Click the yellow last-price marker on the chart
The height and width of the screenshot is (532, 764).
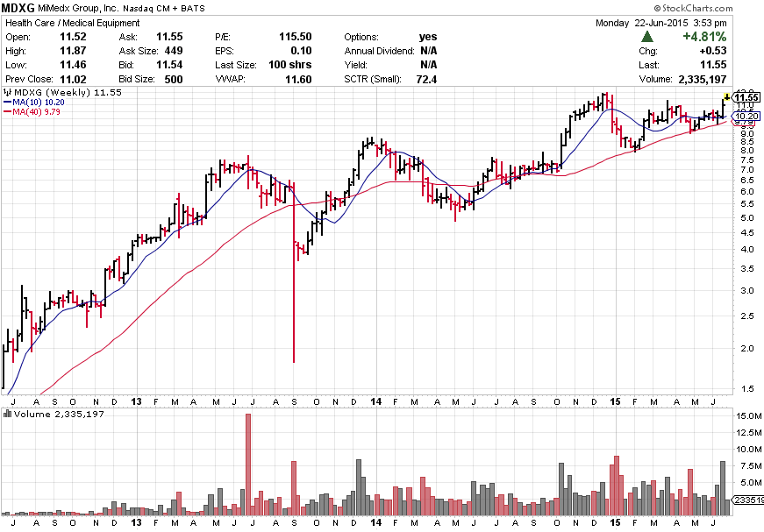pyautogui.click(x=727, y=96)
